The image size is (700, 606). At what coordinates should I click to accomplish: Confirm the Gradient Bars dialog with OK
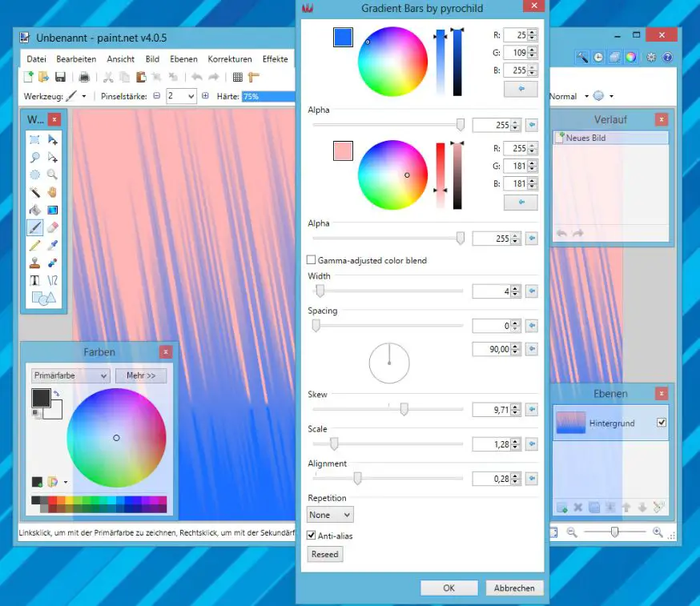coord(449,588)
